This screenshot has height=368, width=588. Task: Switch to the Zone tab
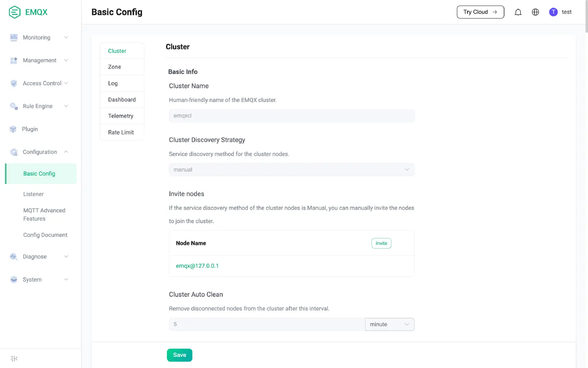pos(114,67)
